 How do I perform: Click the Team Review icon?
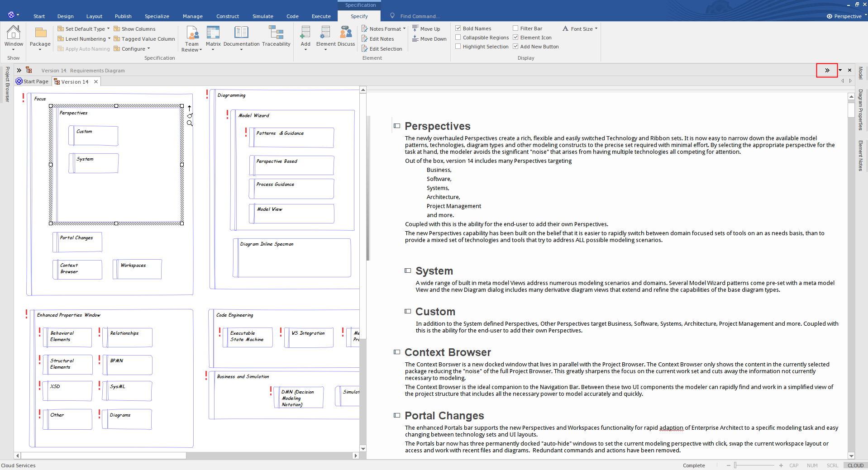click(191, 38)
